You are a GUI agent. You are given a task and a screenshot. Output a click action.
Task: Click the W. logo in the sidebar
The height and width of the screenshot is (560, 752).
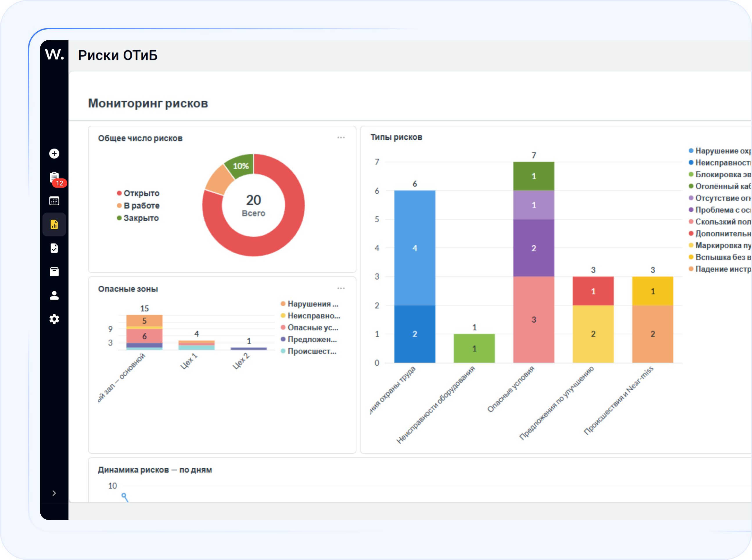[54, 54]
